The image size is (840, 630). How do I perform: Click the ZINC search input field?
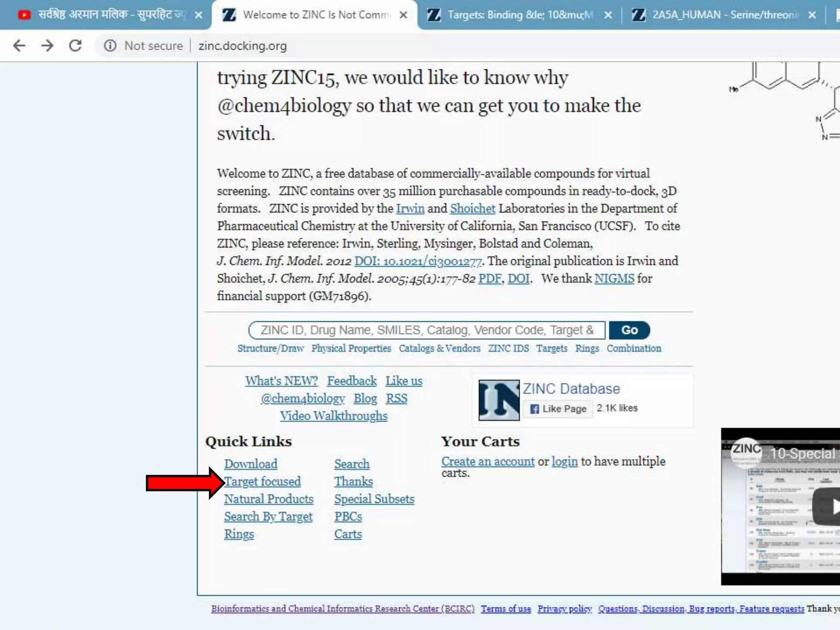427,330
